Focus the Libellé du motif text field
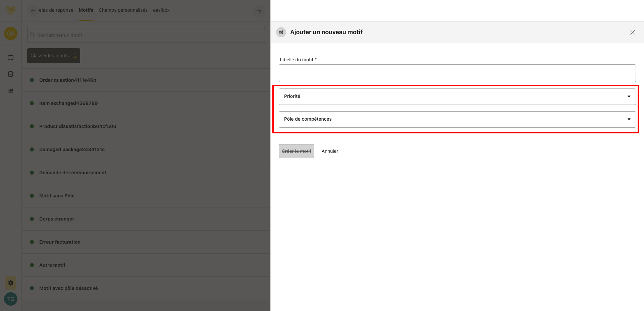The width and height of the screenshot is (644, 311). [457, 73]
